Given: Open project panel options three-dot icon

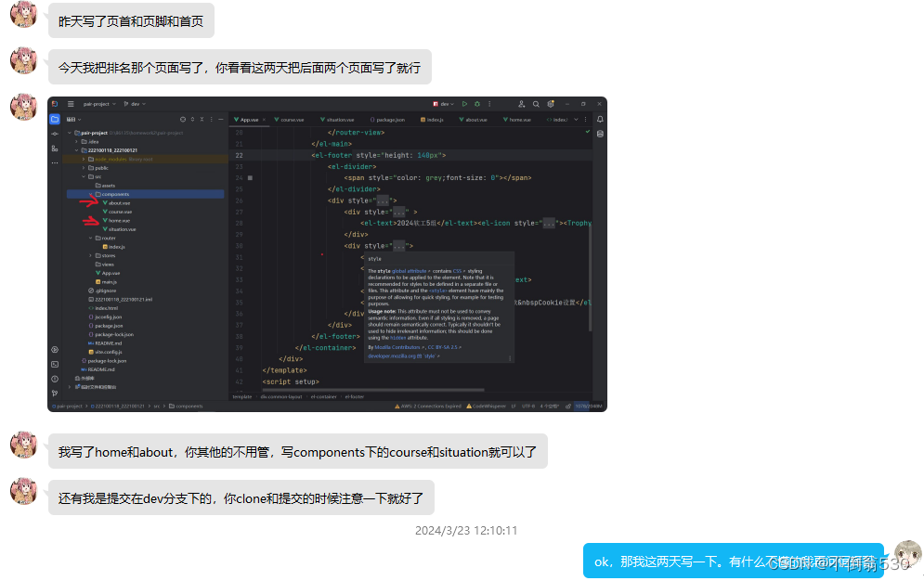Looking at the screenshot, I should pyautogui.click(x=212, y=120).
